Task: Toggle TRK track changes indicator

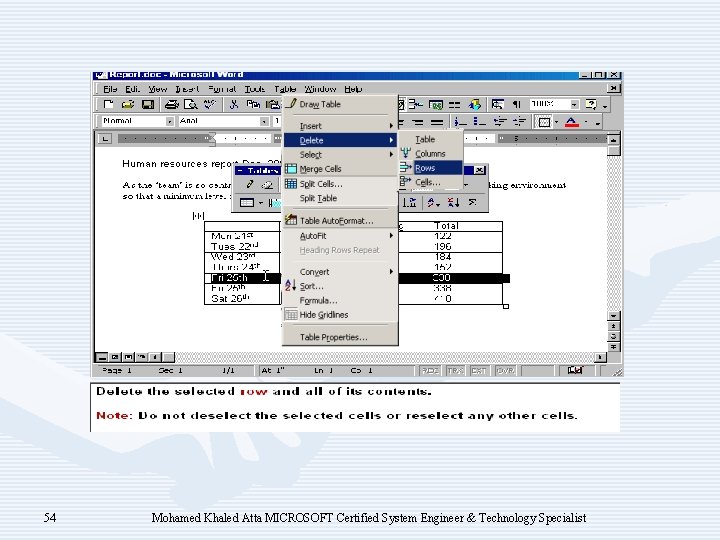Action: (x=455, y=371)
